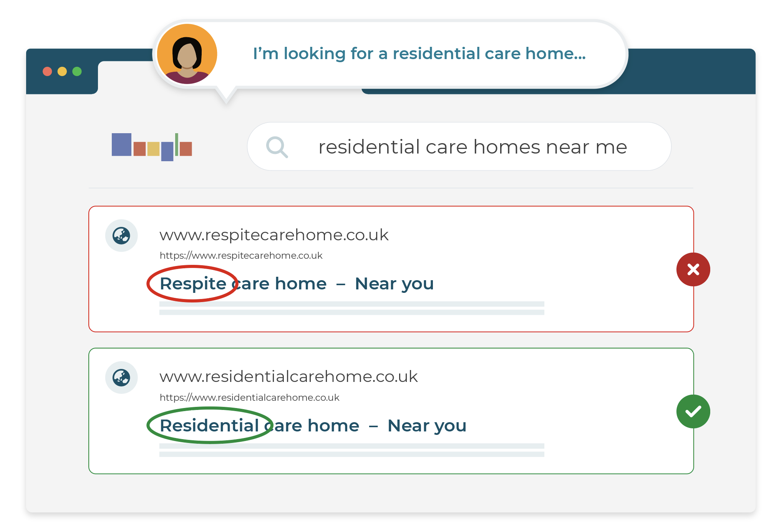
Task: Open 'Residential care home – Near you' link
Action: pyautogui.click(x=313, y=426)
